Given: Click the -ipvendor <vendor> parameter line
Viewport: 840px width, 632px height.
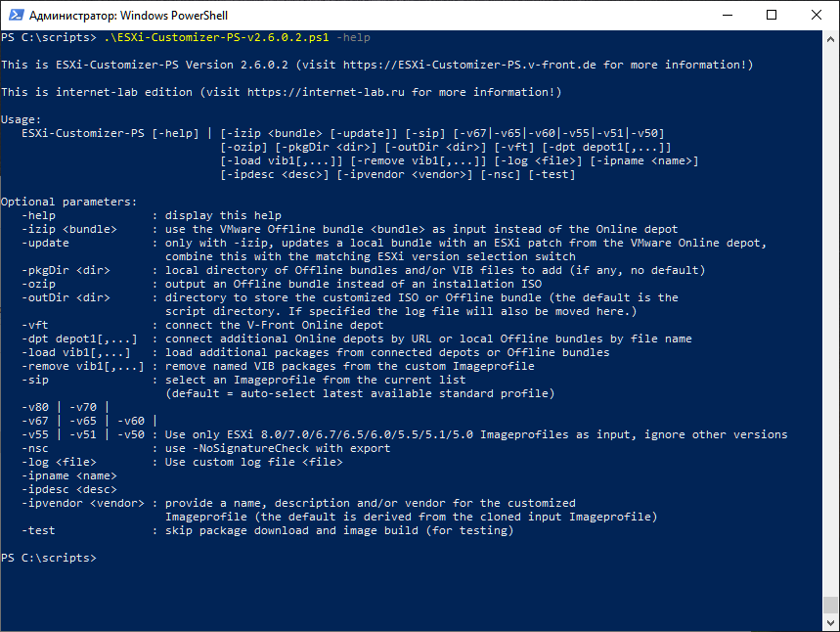Looking at the screenshot, I should (299, 503).
